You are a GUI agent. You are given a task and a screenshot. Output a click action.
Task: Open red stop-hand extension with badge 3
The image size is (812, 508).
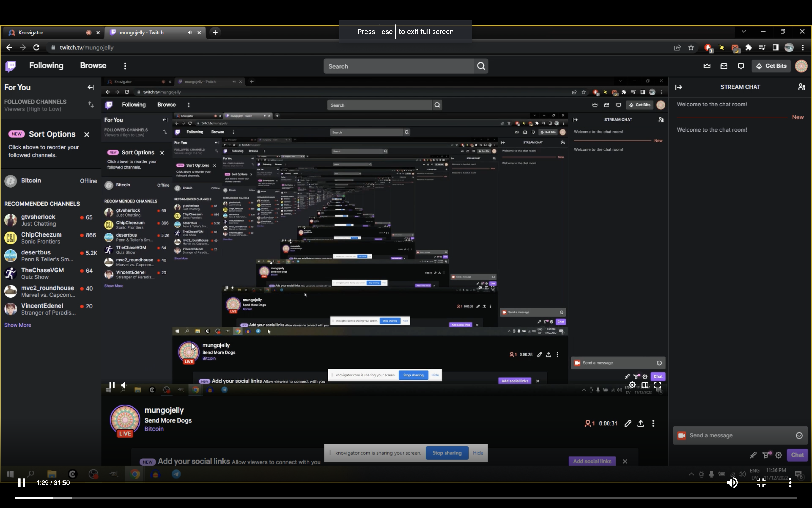pos(708,48)
